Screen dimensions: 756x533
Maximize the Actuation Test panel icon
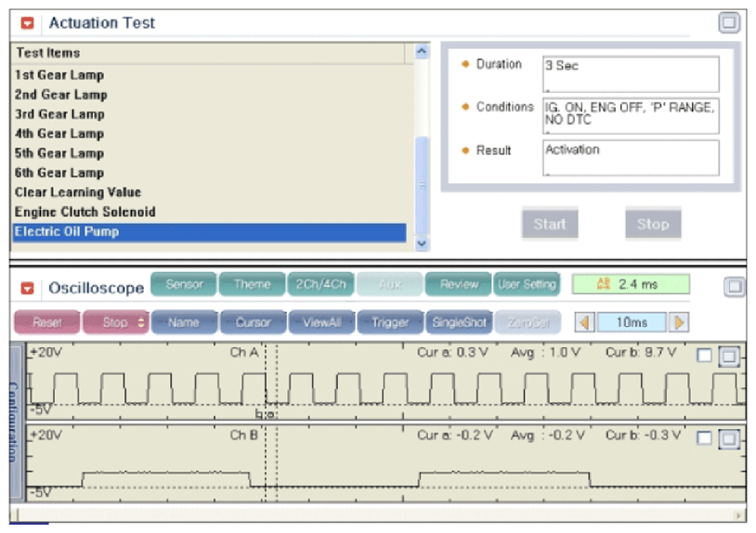click(729, 22)
